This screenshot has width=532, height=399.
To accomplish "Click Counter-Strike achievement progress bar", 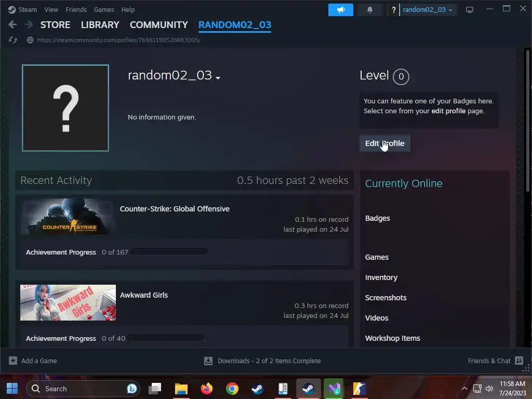I will (x=169, y=252).
